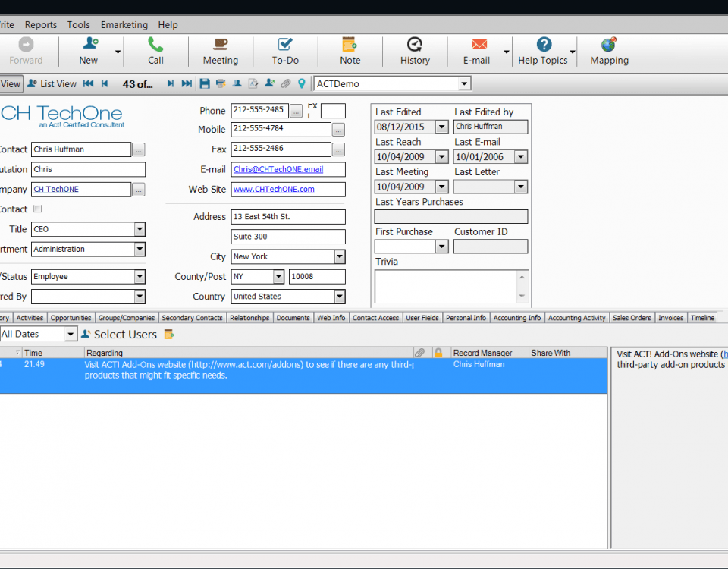Image resolution: width=728 pixels, height=569 pixels.
Task: Switch to the Opportunities tab
Action: (x=71, y=318)
